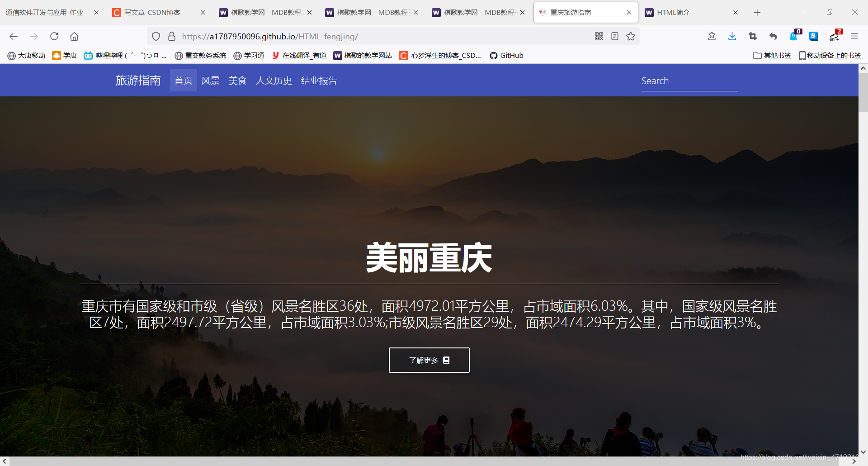Open the Ghostery extension panel

pos(794,36)
